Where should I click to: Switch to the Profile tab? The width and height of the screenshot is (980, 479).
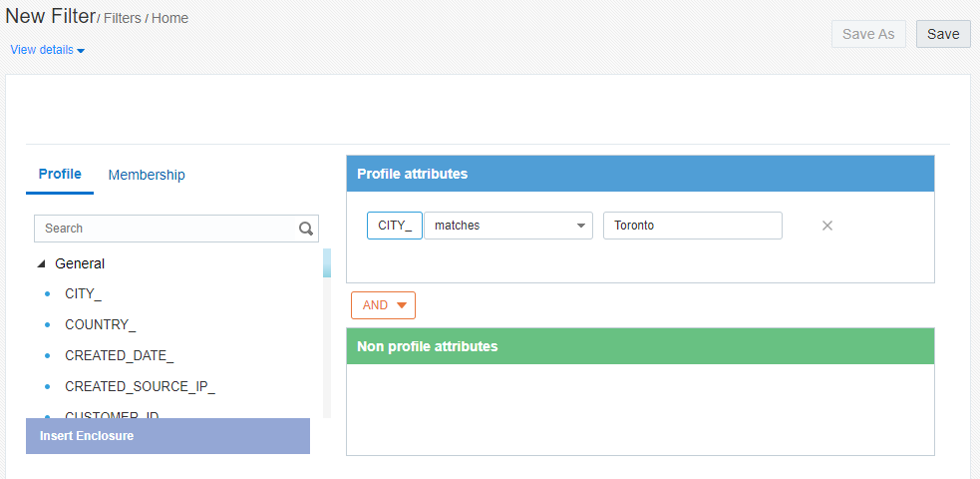coord(60,175)
